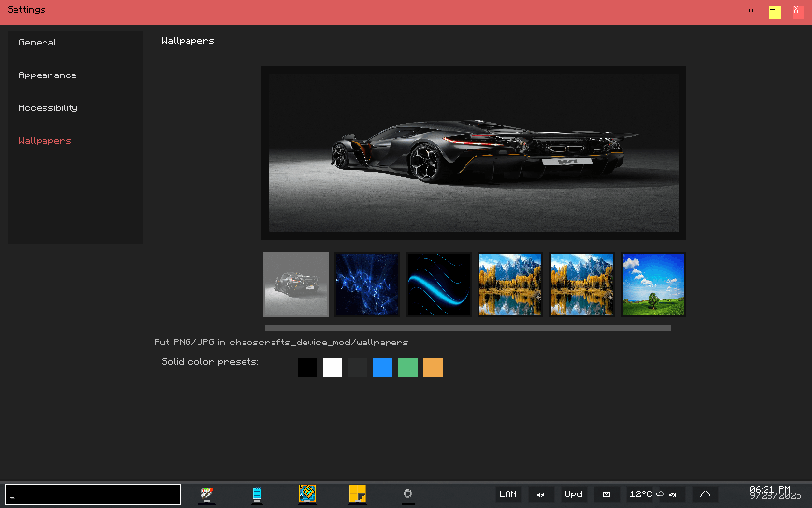Click the geometric cube app icon in taskbar
Viewport: 812px width, 508px height.
(x=307, y=494)
